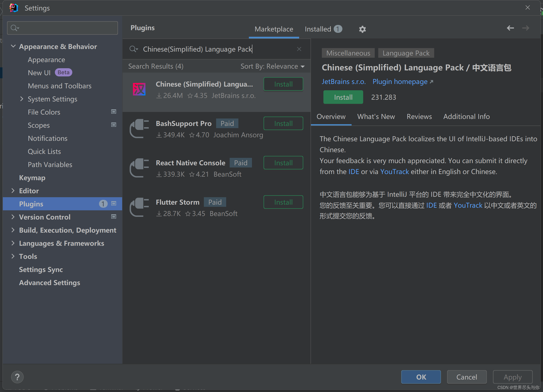Screen dimensions: 543x392
Task: Open Settings Sync page
Action: point(41,269)
